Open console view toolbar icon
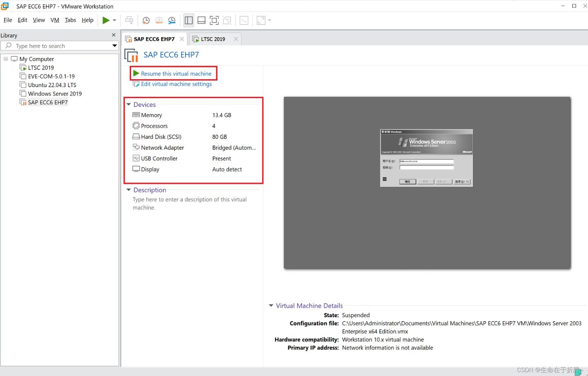The height and width of the screenshot is (376, 588). click(x=244, y=20)
